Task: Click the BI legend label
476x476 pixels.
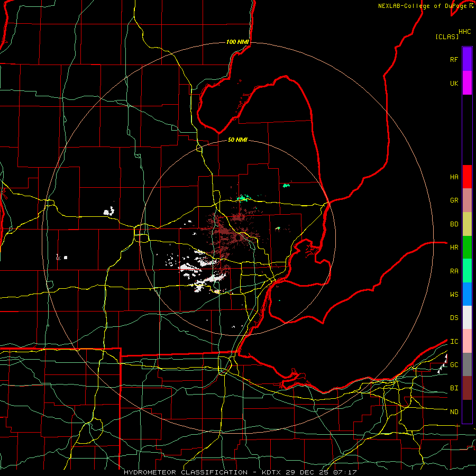Action: (454, 388)
